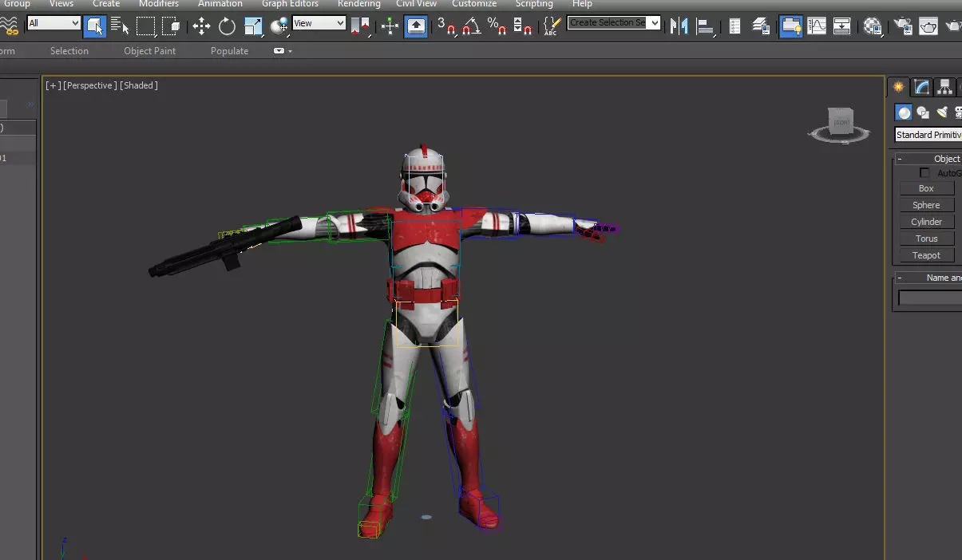Select Lights category icon
Image resolution: width=962 pixels, height=560 pixels.
tap(942, 112)
